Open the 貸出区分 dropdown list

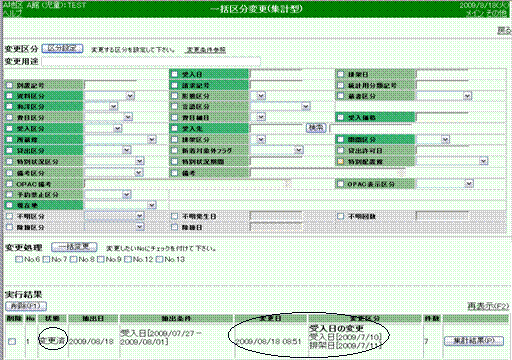108,150
